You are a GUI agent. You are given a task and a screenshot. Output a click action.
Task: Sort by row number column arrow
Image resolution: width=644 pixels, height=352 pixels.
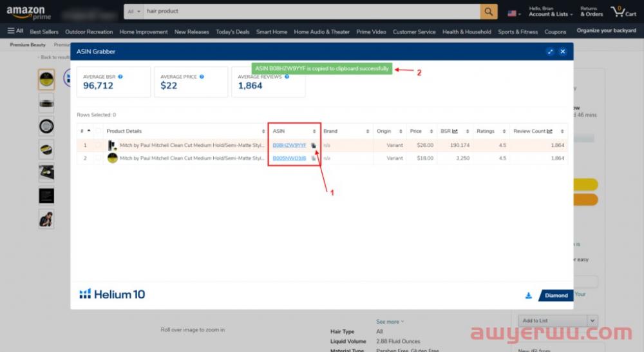[x=89, y=131]
